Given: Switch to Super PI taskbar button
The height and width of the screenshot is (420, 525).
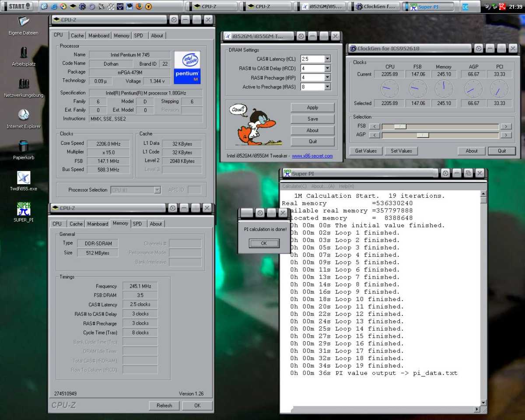Looking at the screenshot, I should tap(427, 7).
